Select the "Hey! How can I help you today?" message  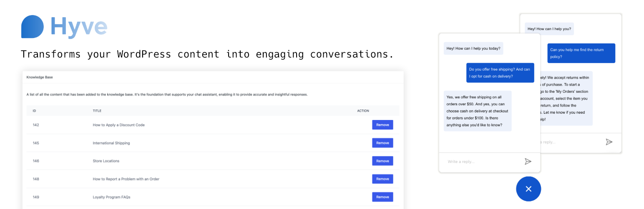473,48
